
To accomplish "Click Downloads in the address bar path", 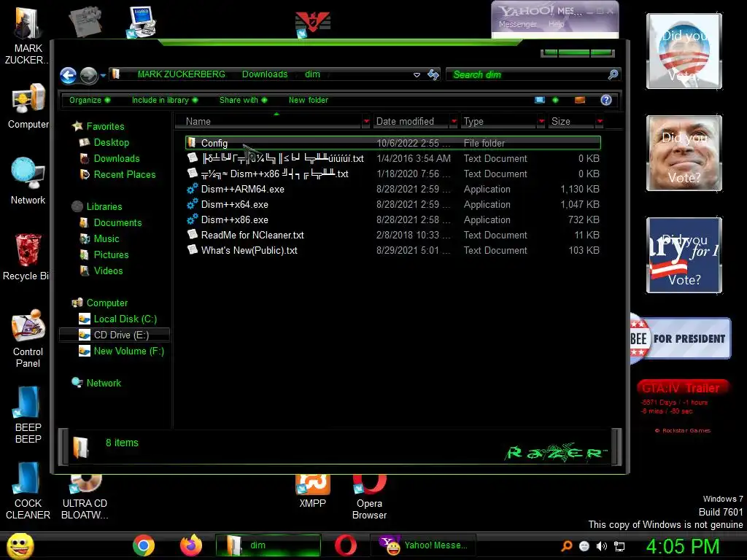I will point(264,74).
